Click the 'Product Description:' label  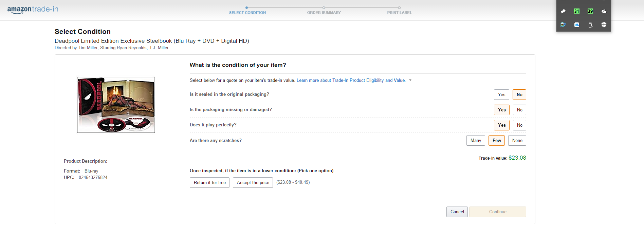pyautogui.click(x=86, y=161)
